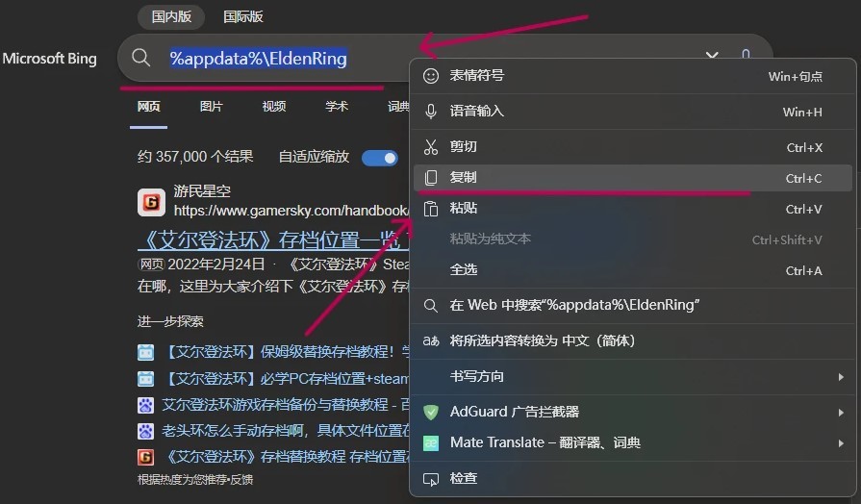Viewport: 861px width, 504px height.
Task: Click the Microsoft Bing logo
Action: coord(49,59)
